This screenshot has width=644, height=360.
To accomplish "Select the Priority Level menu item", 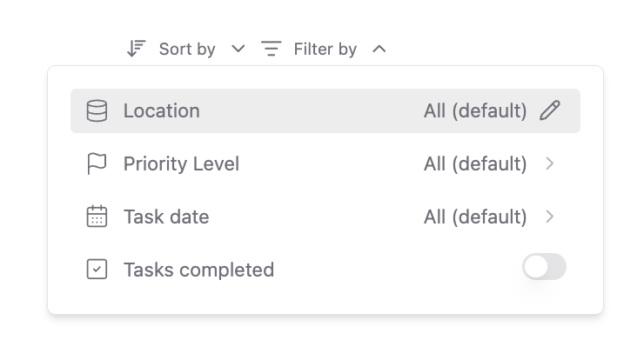I will pos(325,163).
